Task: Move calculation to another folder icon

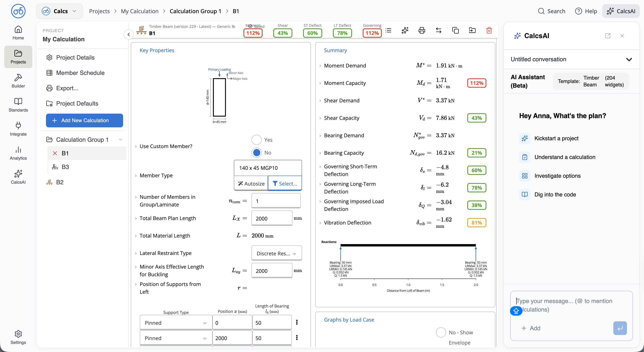Action: coord(472,30)
